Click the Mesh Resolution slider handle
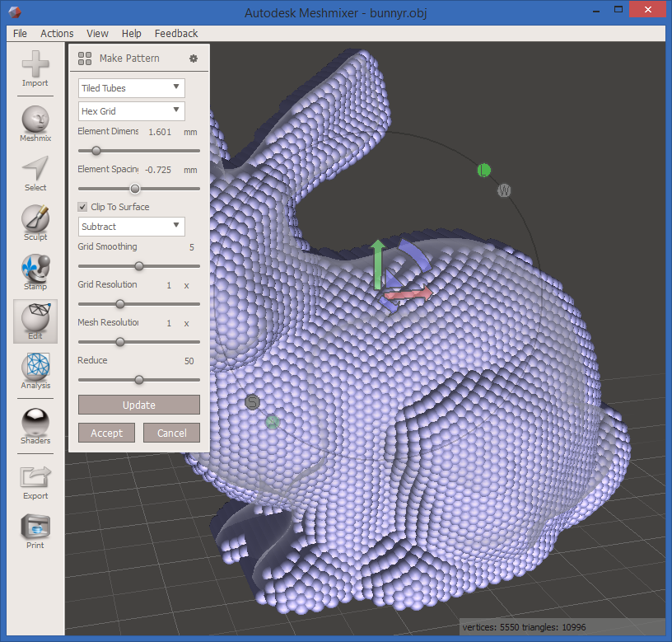This screenshot has height=642, width=672. coord(120,342)
